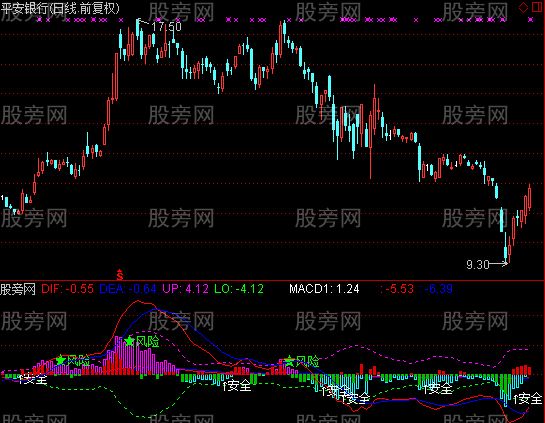The image size is (545, 423).
Task: Click the leftmost green star risk marker
Action: click(x=61, y=360)
